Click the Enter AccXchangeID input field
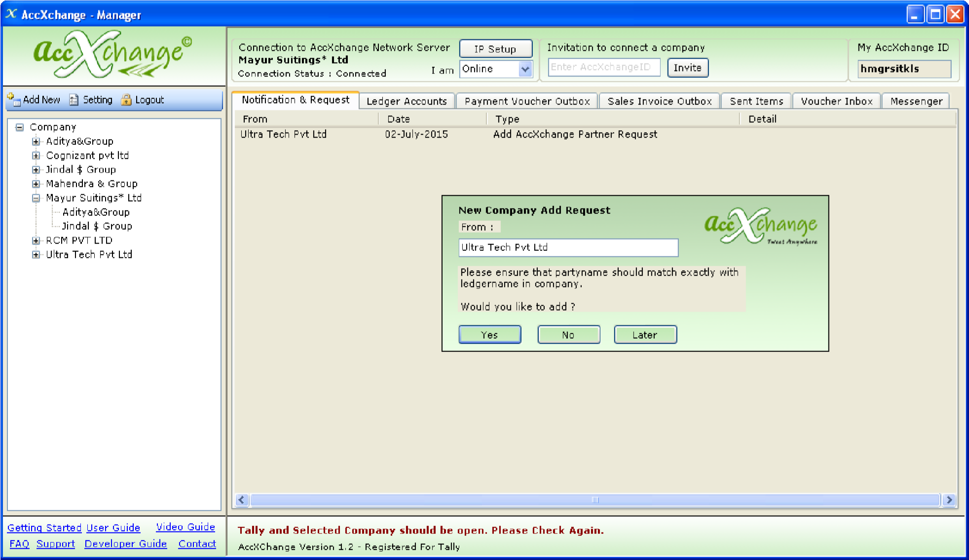 tap(604, 68)
